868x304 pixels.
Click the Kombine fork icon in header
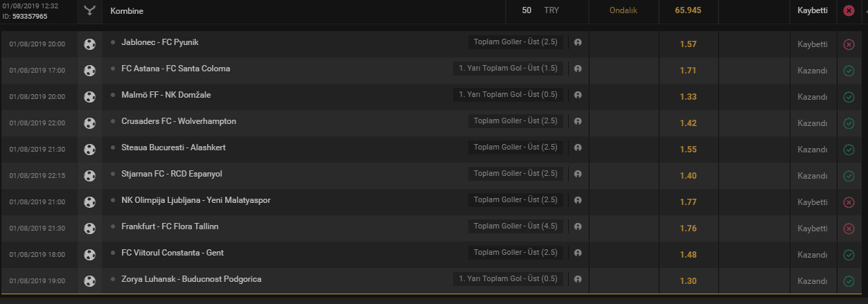[x=89, y=10]
